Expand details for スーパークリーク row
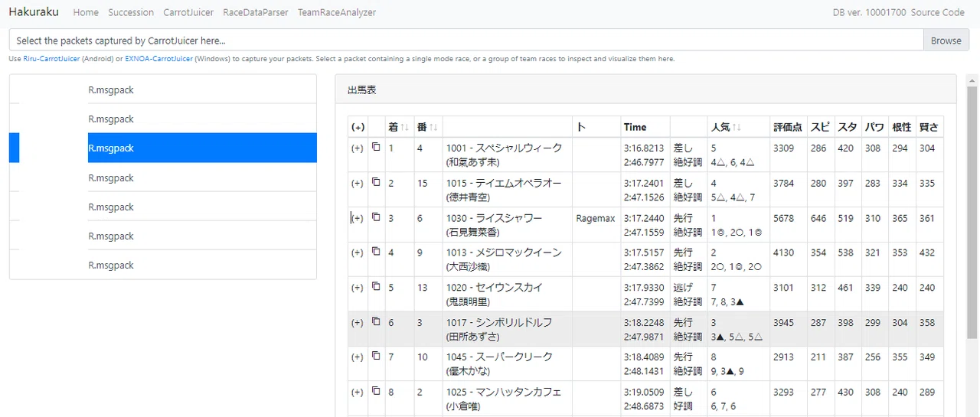Screen dimensions: 980x417 pyautogui.click(x=358, y=357)
